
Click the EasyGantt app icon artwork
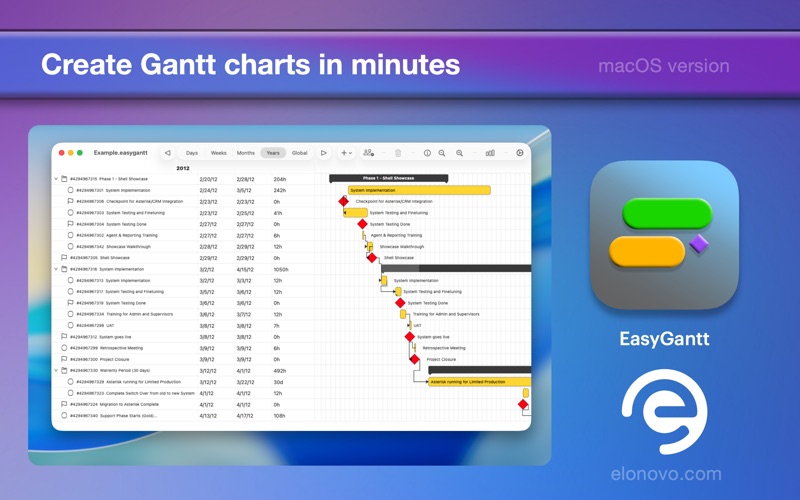point(664,235)
